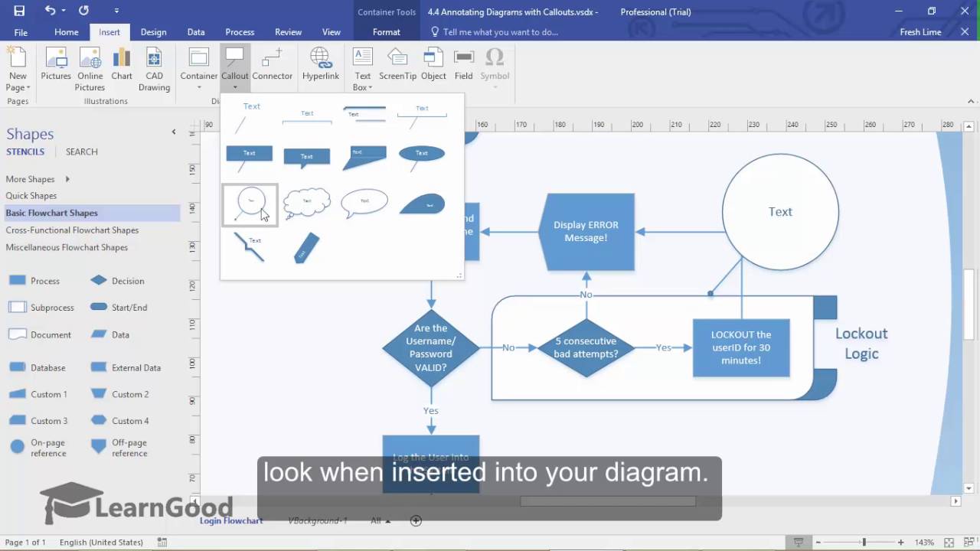Click the Callout ribbon button
Image resolution: width=980 pixels, height=551 pixels.
(235, 67)
